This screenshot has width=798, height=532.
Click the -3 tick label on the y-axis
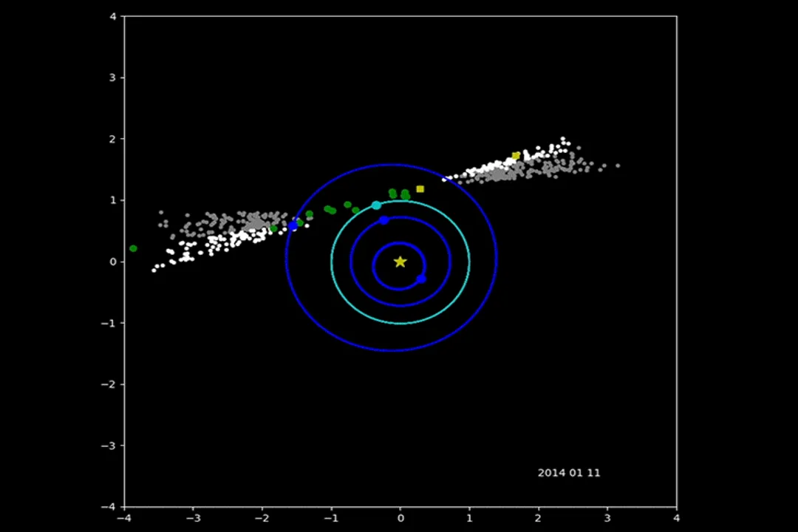pos(109,445)
